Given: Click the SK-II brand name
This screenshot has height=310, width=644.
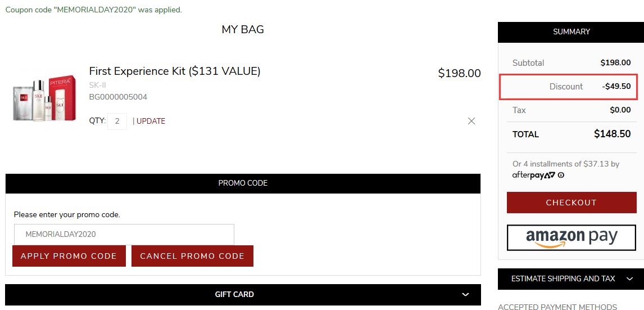Looking at the screenshot, I should click(x=97, y=86).
